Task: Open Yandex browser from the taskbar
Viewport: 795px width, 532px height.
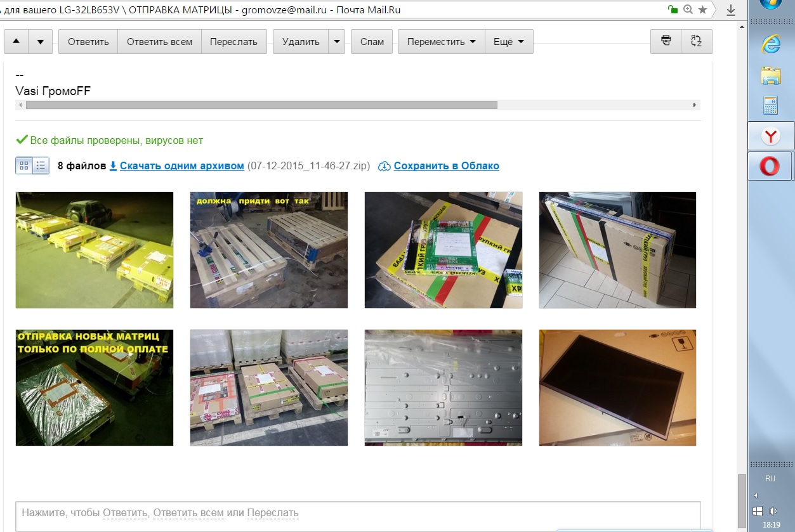Action: (x=770, y=136)
